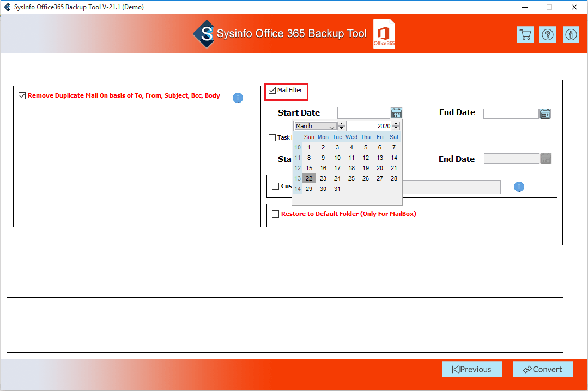Screen dimensions: 588x391
Task: Click info icon beside Remove Duplicate Mail
Action: (238, 98)
